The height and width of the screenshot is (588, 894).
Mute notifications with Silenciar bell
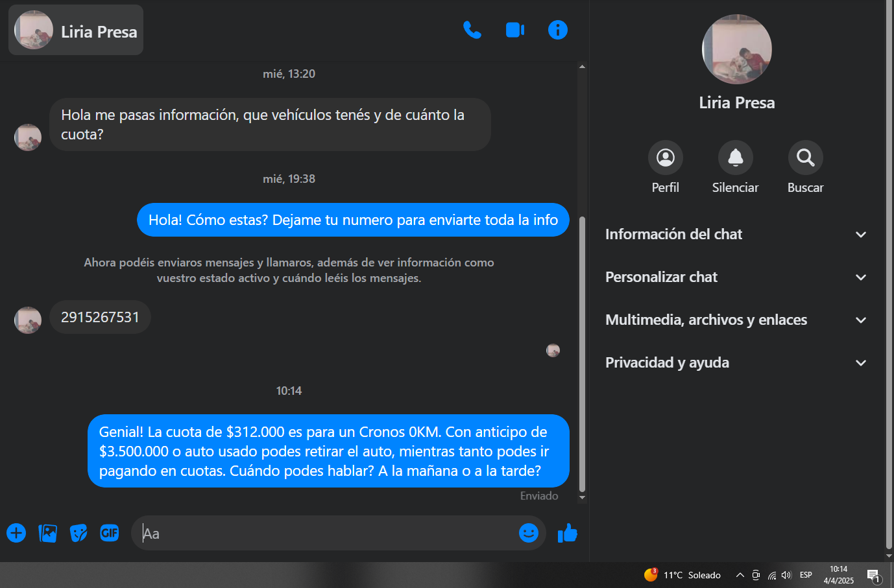pyautogui.click(x=735, y=158)
